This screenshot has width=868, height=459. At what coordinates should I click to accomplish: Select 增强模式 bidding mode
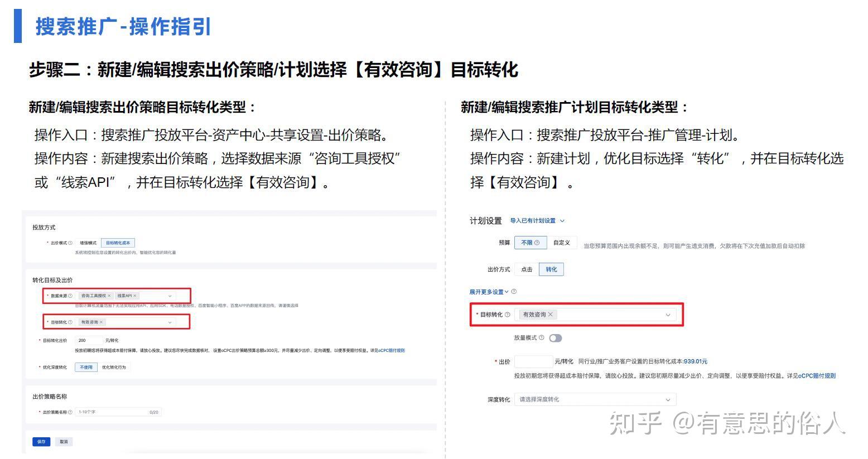coord(88,243)
